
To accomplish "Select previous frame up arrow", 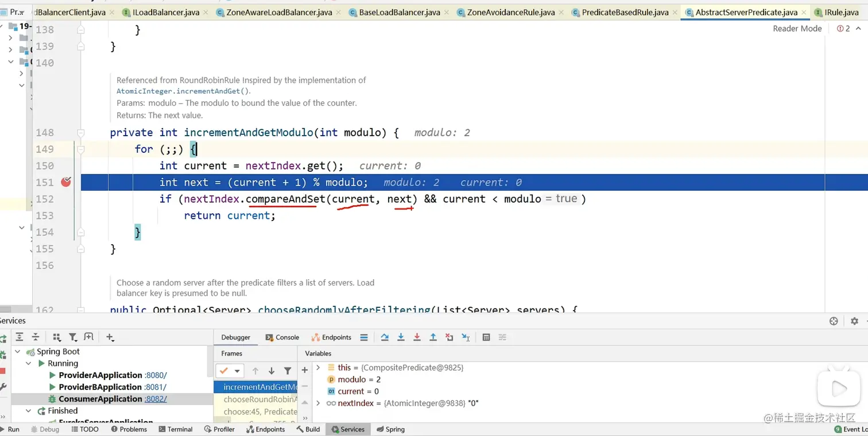I will 255,371.
